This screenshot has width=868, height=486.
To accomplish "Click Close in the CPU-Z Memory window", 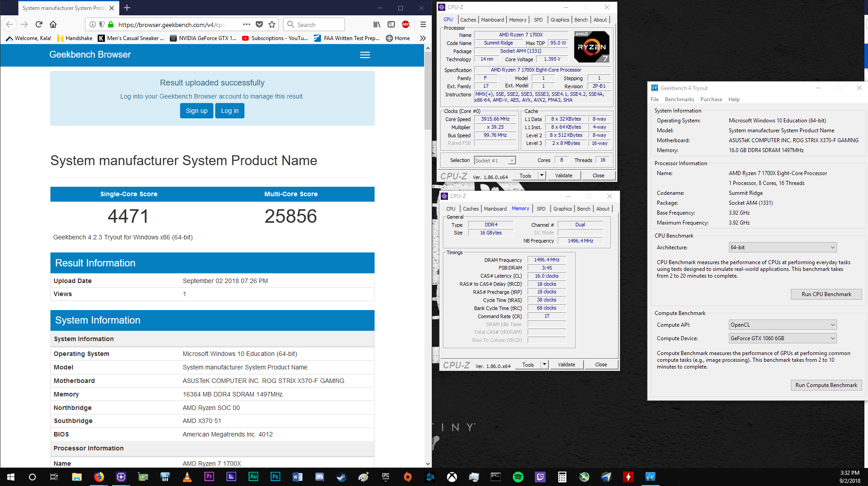I will click(601, 364).
